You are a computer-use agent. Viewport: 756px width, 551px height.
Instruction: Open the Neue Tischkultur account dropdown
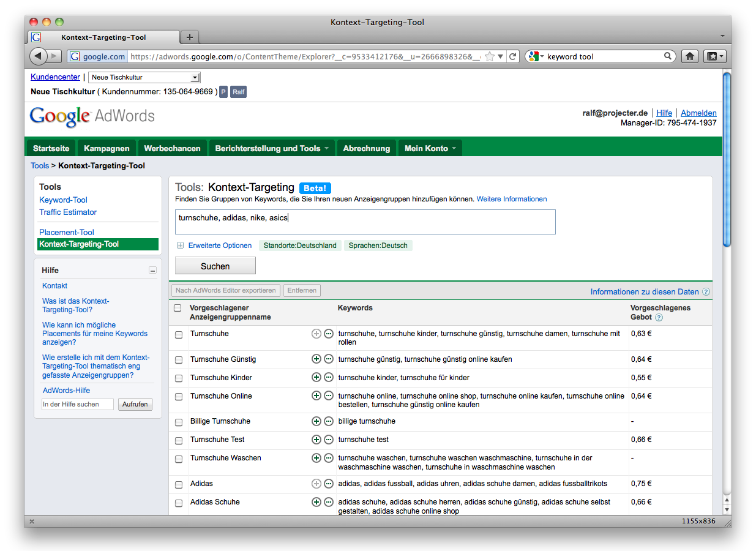pyautogui.click(x=144, y=78)
